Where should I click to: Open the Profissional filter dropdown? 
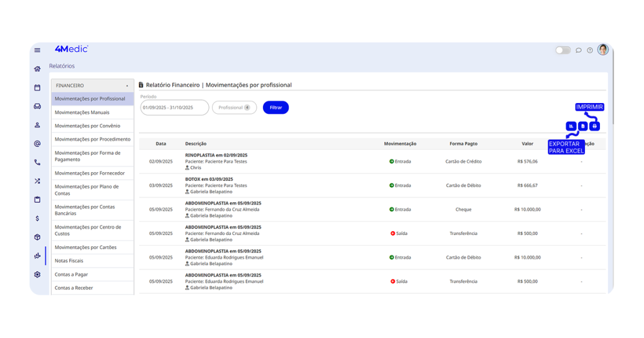point(234,107)
